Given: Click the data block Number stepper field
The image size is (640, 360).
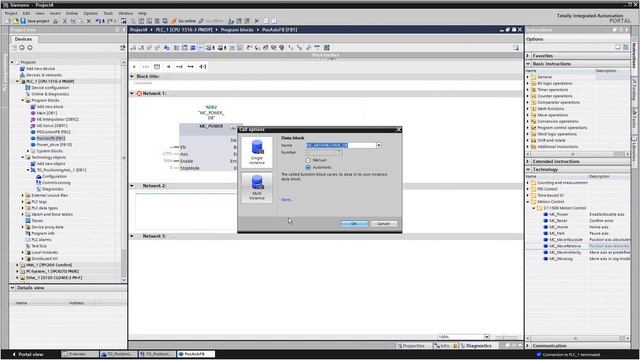Looking at the screenshot, I should [x=324, y=153].
